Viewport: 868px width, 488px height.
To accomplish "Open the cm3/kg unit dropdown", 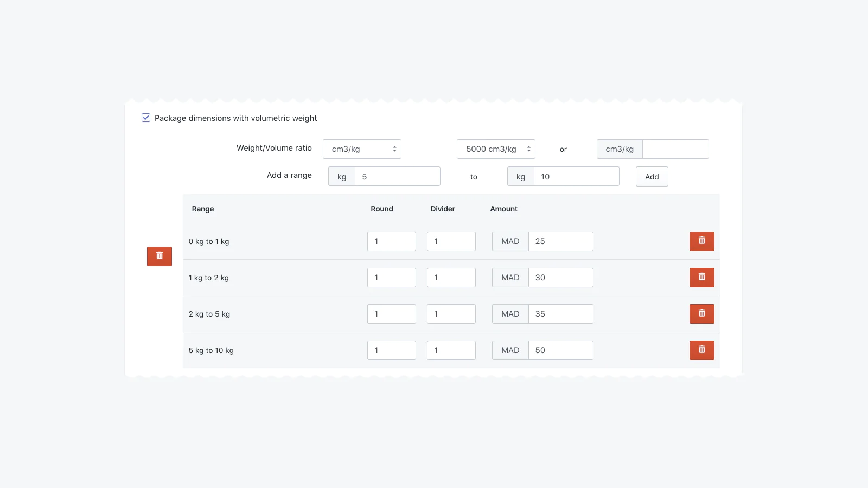I will 362,149.
